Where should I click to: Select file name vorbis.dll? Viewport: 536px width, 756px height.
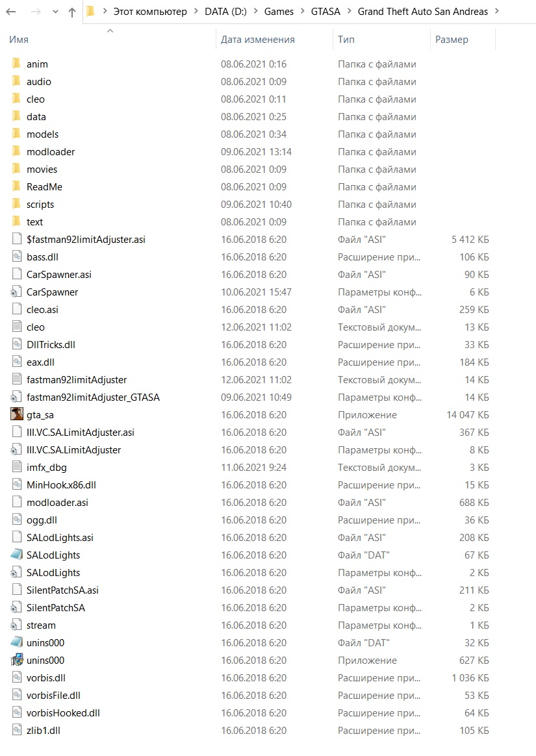46,677
